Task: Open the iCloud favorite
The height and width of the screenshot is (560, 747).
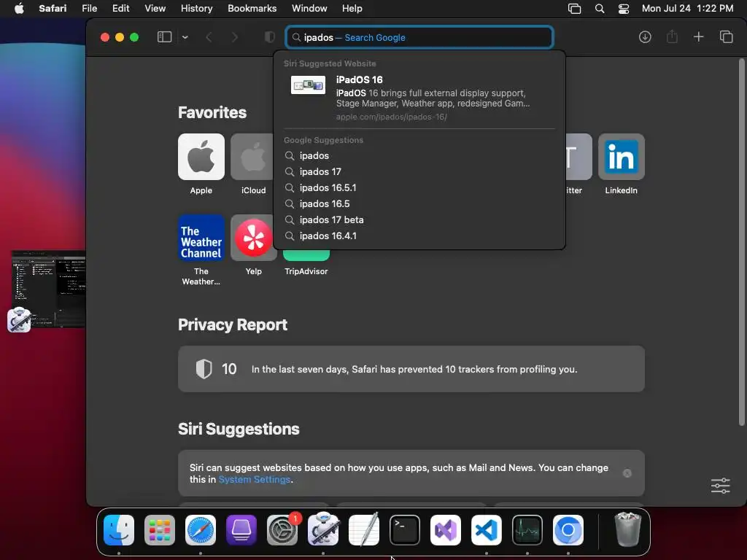Action: (x=253, y=157)
